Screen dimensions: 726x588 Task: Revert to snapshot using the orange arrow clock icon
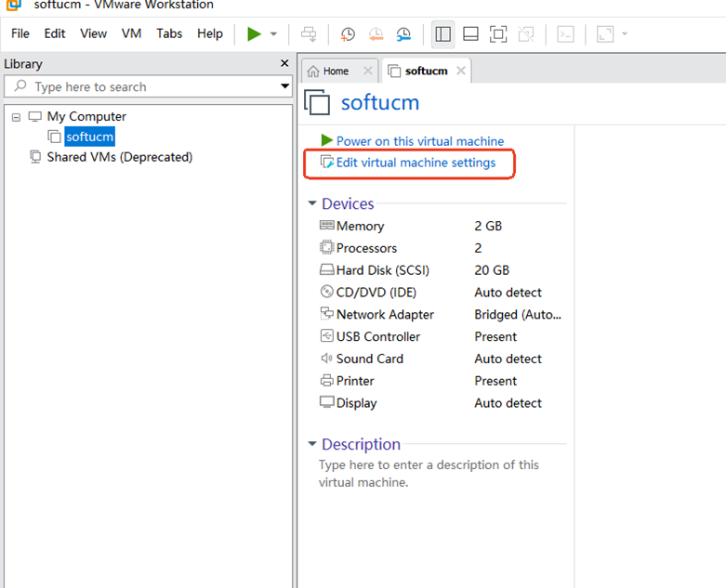376,33
